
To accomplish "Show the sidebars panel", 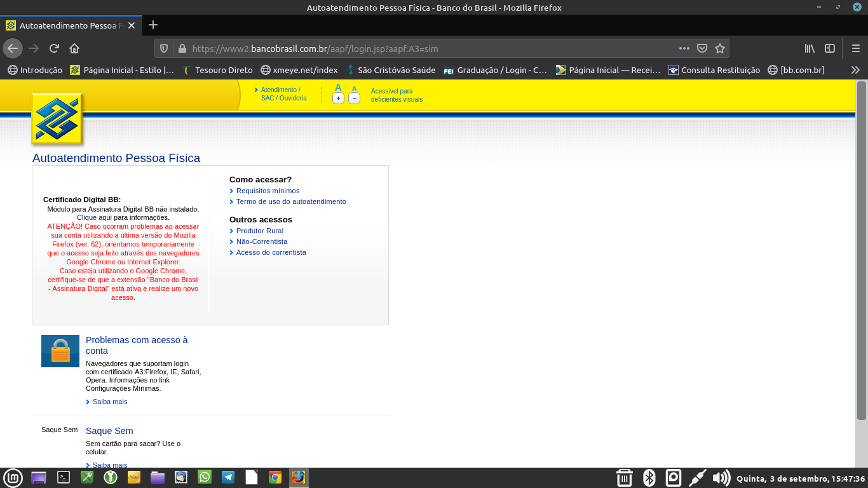I will pyautogui.click(x=830, y=48).
